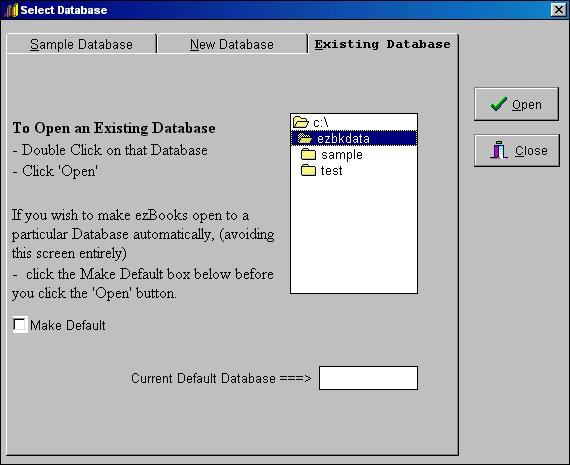The image size is (570, 465).
Task: Switch to the New Database tab
Action: [232, 44]
